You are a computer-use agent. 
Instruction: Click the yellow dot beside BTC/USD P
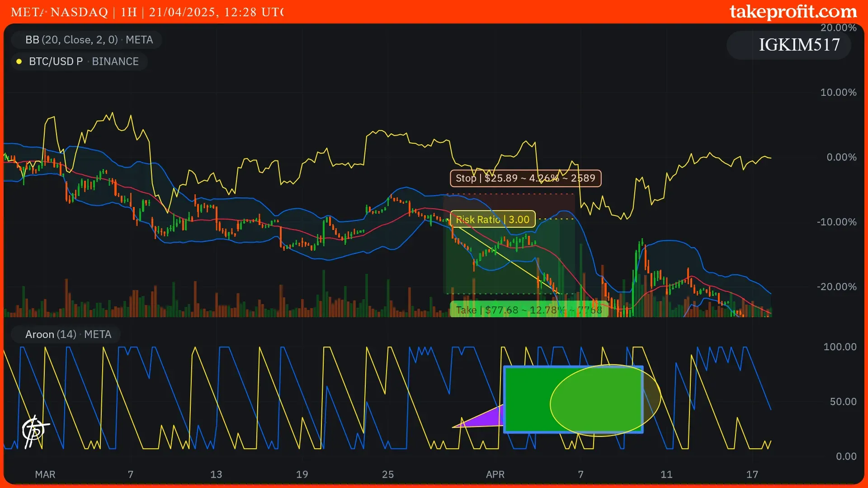pyautogui.click(x=19, y=61)
